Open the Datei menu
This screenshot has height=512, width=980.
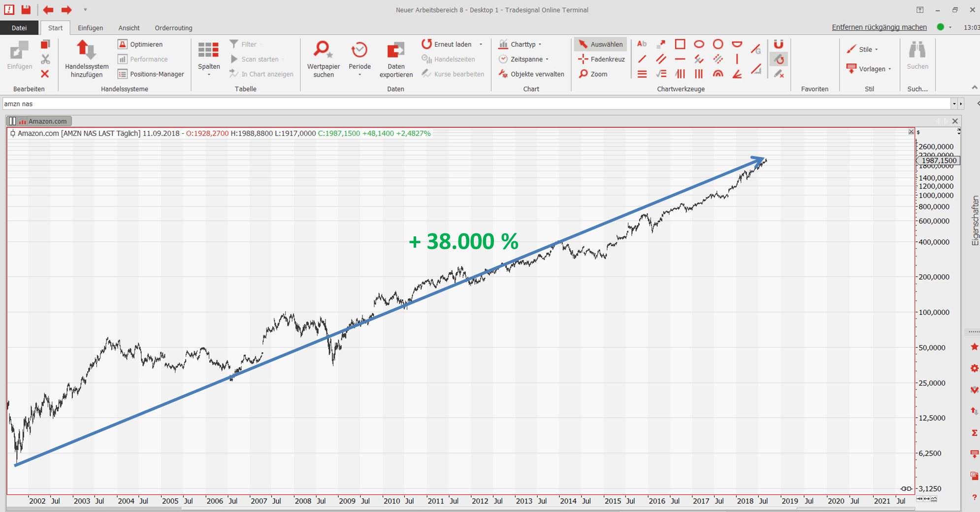(x=19, y=28)
